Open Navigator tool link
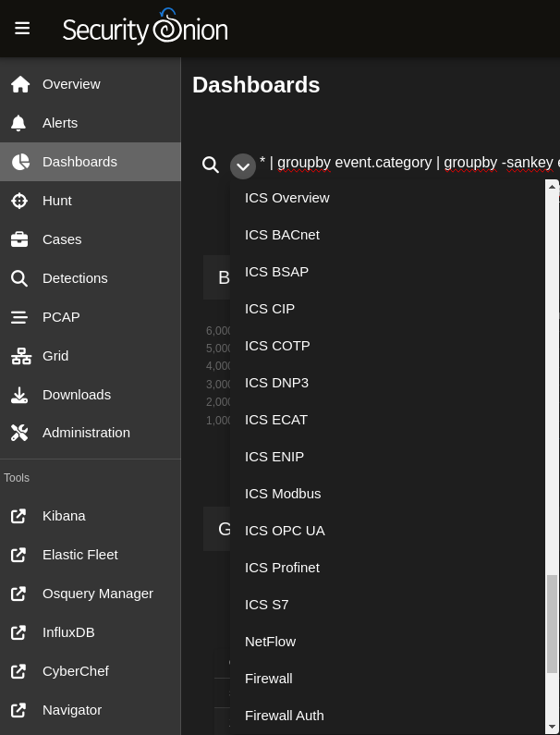This screenshot has height=735, width=560. pyautogui.click(x=91, y=710)
